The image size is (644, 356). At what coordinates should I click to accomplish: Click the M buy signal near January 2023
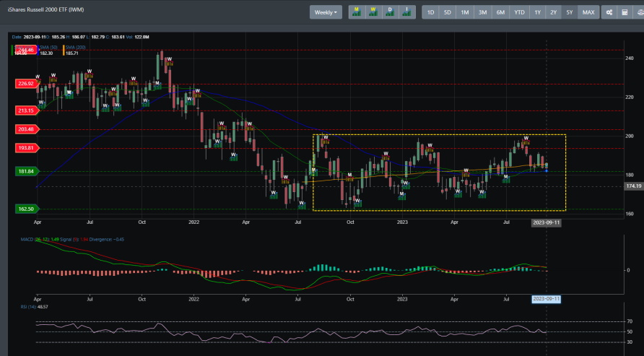[401, 196]
